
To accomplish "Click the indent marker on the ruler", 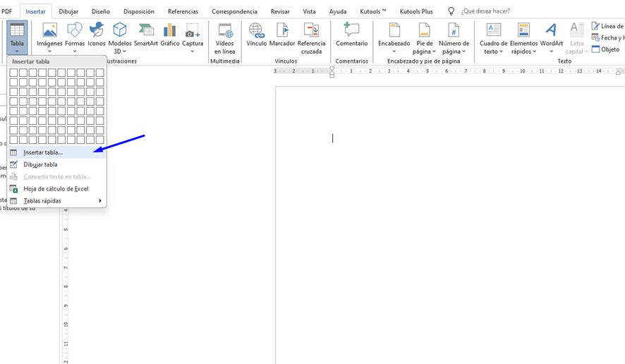I will 332,72.
